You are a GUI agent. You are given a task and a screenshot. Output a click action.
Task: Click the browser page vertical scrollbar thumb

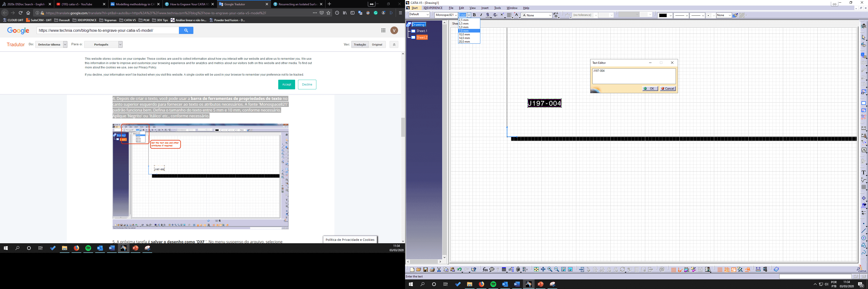coord(403,127)
